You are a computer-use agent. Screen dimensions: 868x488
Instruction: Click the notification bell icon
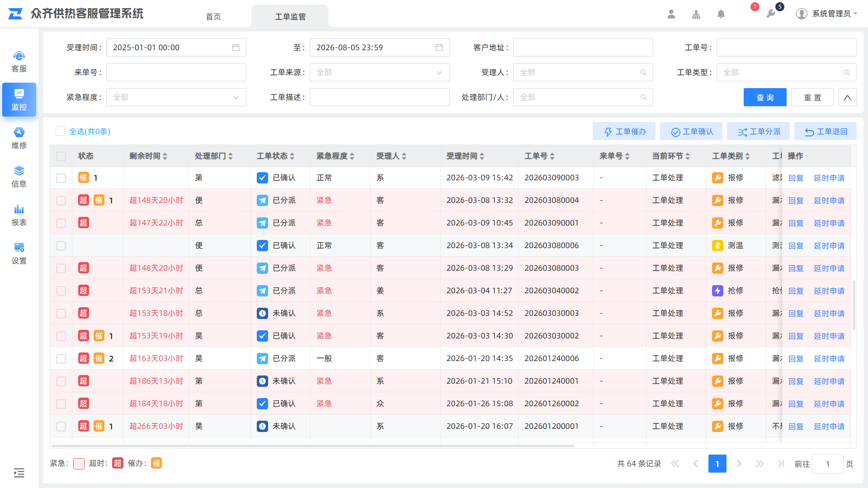(x=721, y=14)
